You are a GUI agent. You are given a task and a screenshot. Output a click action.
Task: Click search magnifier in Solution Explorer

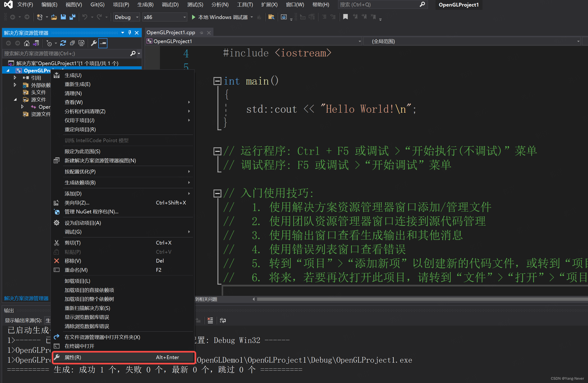(x=133, y=54)
